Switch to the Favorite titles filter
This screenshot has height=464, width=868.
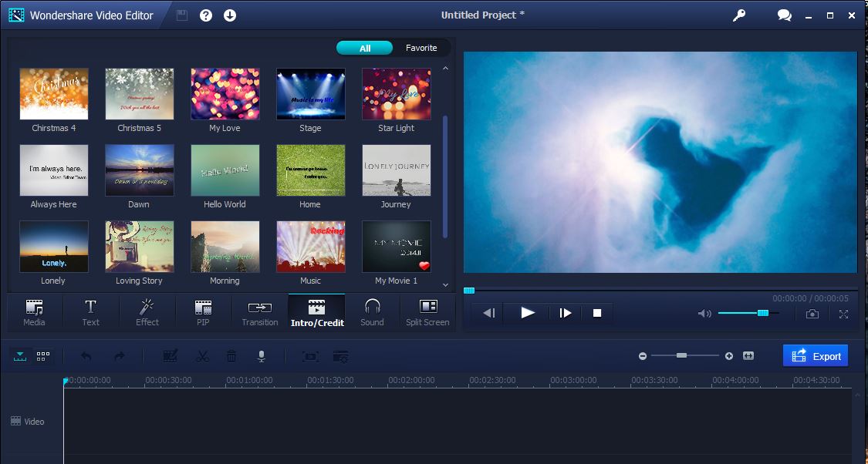click(421, 48)
